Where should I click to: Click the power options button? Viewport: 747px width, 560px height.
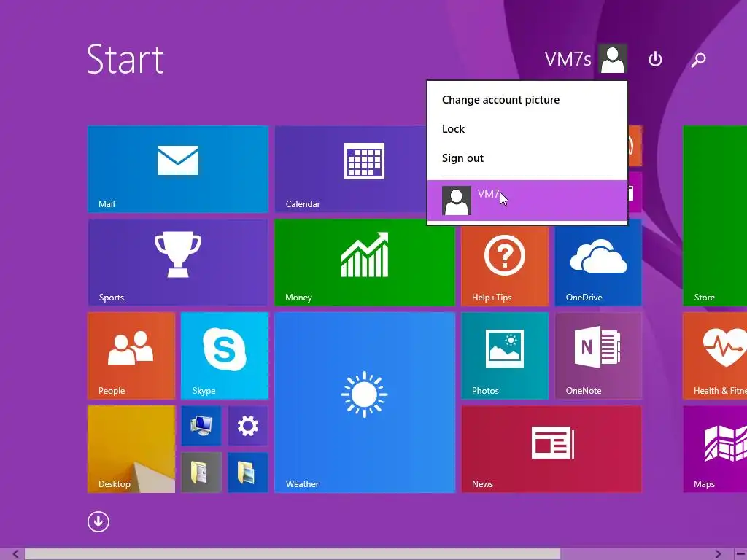656,59
